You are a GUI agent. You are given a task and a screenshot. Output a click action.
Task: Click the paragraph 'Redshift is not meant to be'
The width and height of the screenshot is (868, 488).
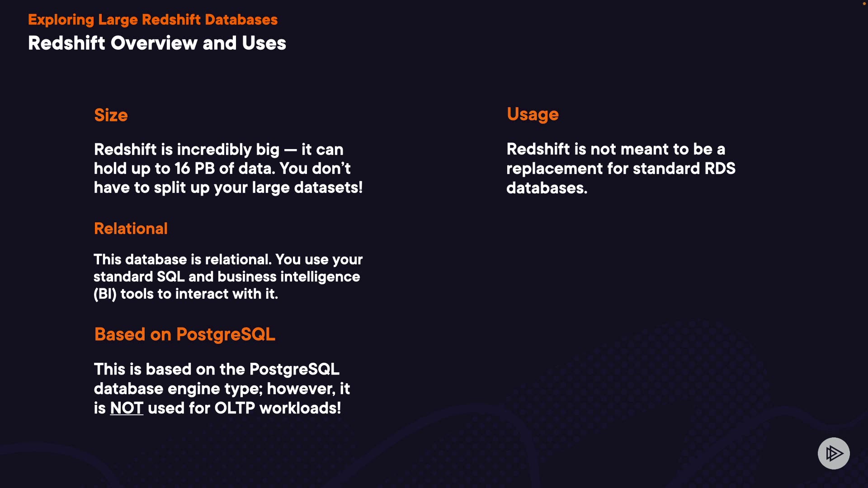point(620,168)
